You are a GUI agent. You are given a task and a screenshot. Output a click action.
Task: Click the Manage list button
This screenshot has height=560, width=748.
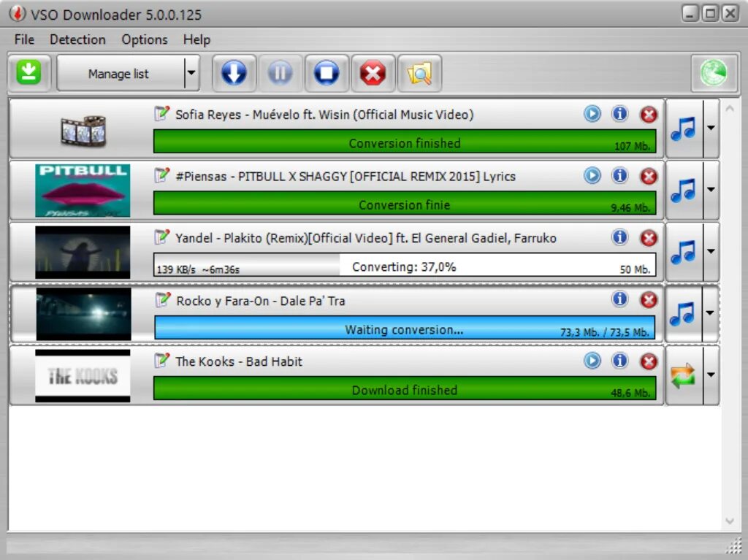coord(119,74)
